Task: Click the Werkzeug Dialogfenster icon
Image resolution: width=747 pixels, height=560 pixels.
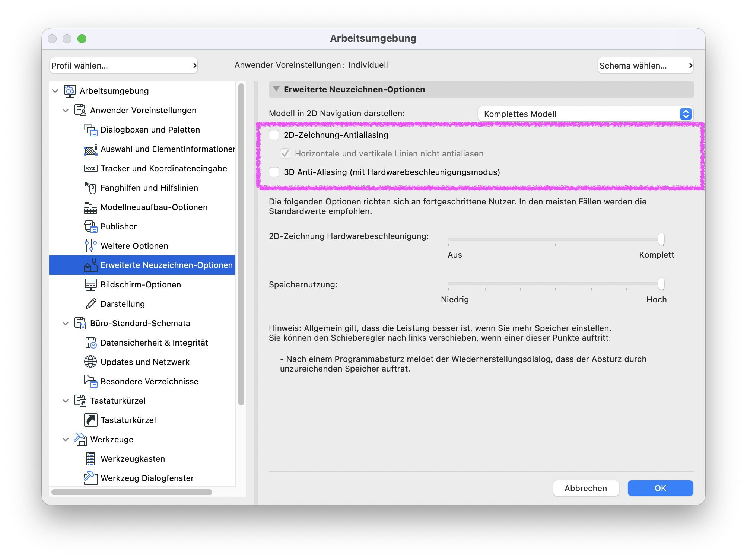Action: 90,478
